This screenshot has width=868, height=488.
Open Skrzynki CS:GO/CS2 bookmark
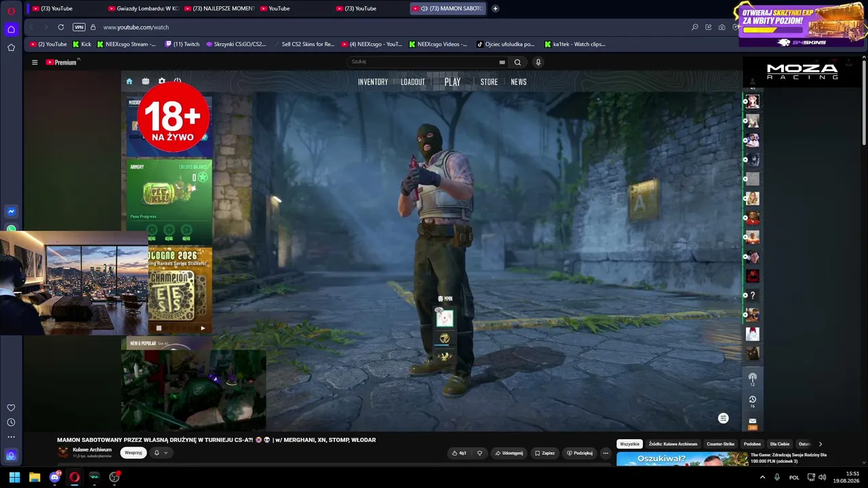[x=236, y=44]
